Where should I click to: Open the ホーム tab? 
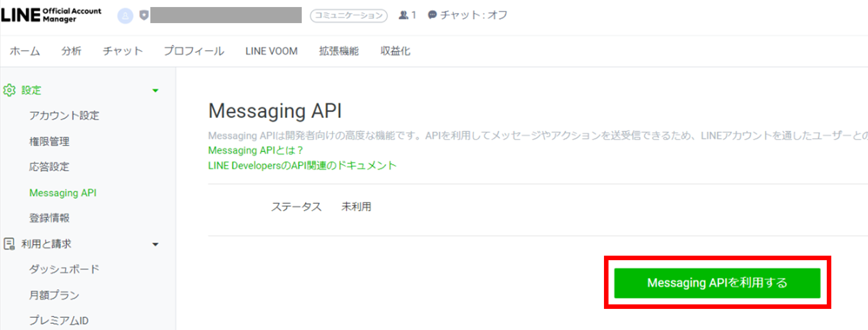point(25,51)
